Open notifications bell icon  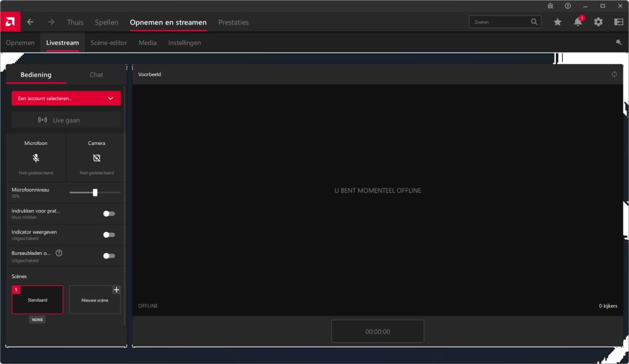click(577, 22)
